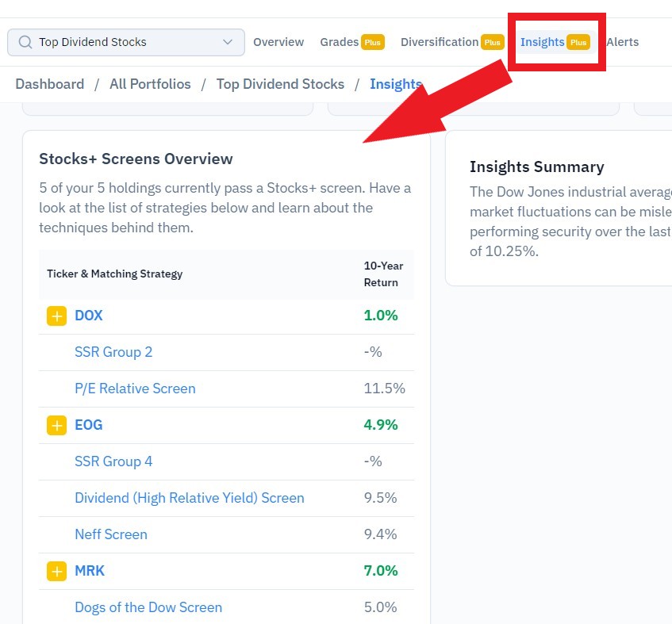Screen dimensions: 672x624
Task: Open the P/E Relative Screen strategy
Action: [x=135, y=389]
